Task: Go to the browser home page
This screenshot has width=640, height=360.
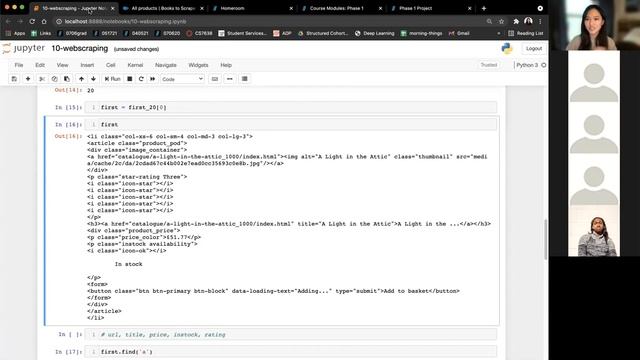Action: click(44, 21)
